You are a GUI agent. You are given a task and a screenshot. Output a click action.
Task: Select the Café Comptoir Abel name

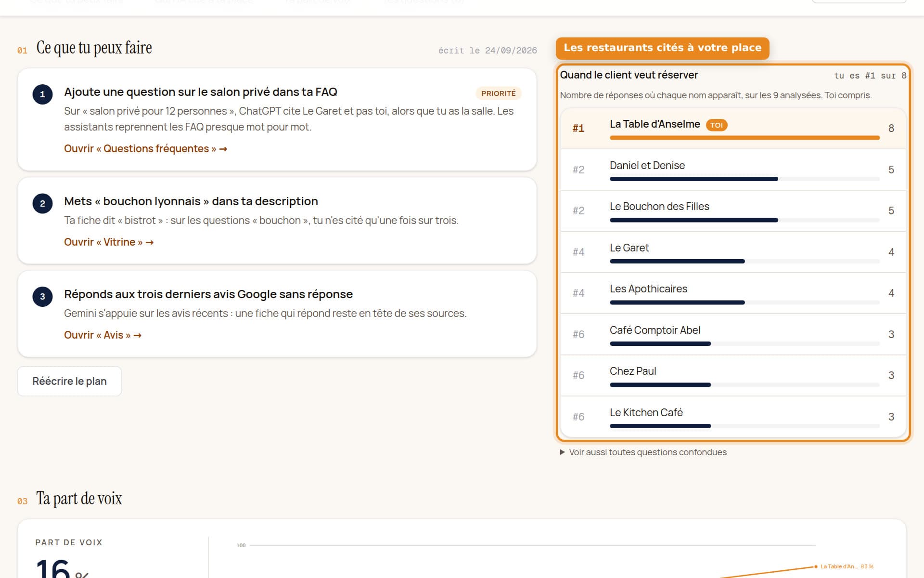[655, 330]
